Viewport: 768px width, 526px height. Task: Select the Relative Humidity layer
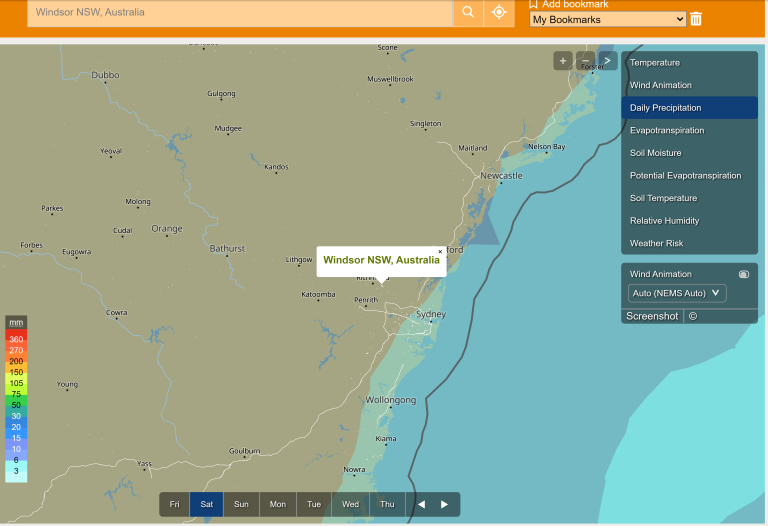(x=689, y=220)
